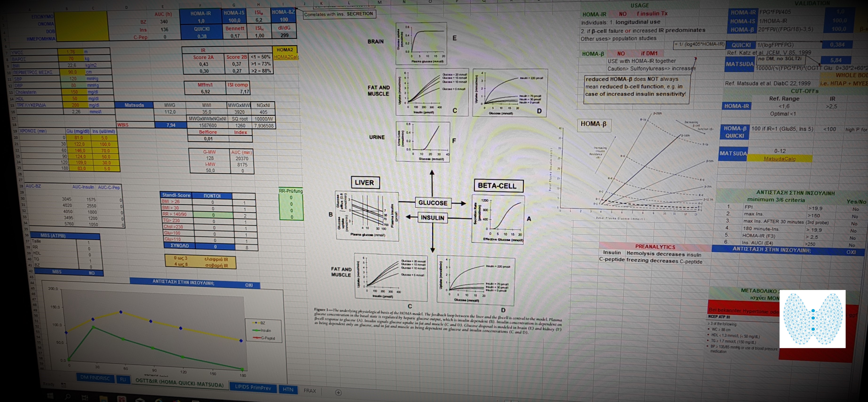Select the QUICKI validation value 0,384
868x402 pixels.
[x=837, y=44]
